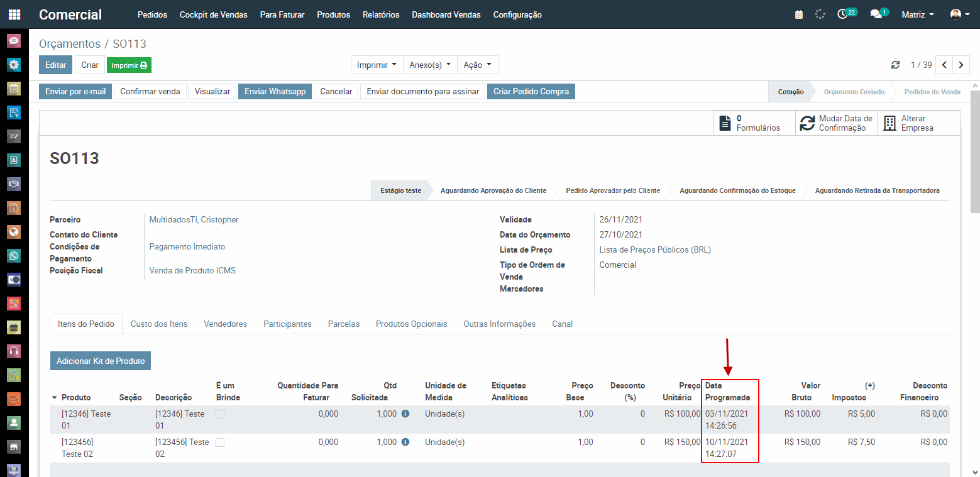Image resolution: width=980 pixels, height=477 pixels.
Task: Click the calendar icon in top bar
Action: (799, 14)
